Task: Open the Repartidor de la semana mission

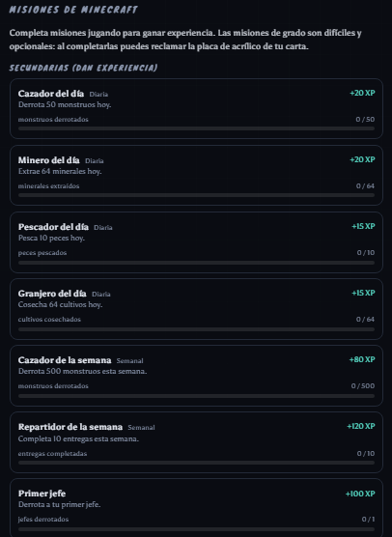Action: coord(196,442)
